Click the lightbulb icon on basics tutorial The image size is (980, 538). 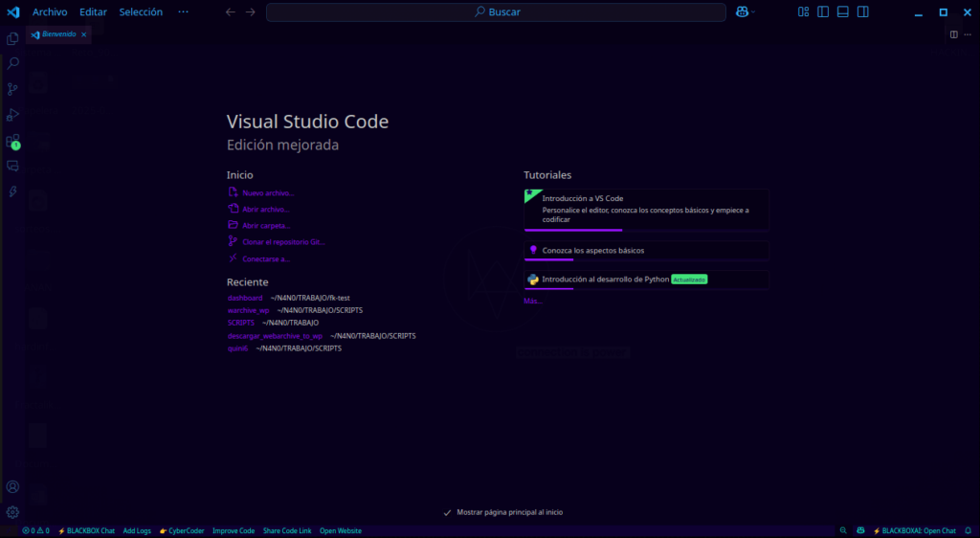pyautogui.click(x=533, y=250)
